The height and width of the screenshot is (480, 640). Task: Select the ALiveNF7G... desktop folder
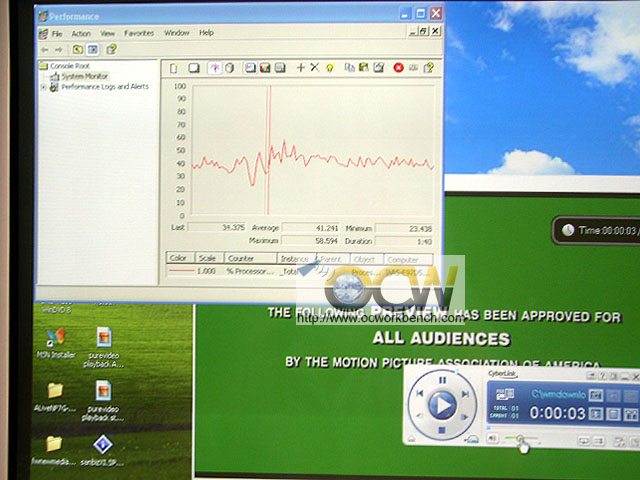click(55, 397)
